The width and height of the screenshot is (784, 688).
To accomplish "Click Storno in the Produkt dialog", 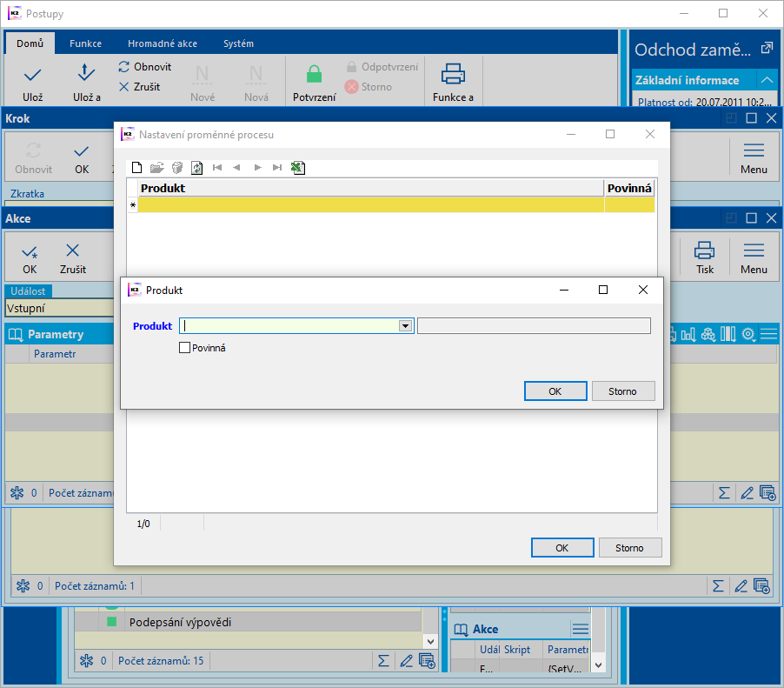I will pos(622,391).
